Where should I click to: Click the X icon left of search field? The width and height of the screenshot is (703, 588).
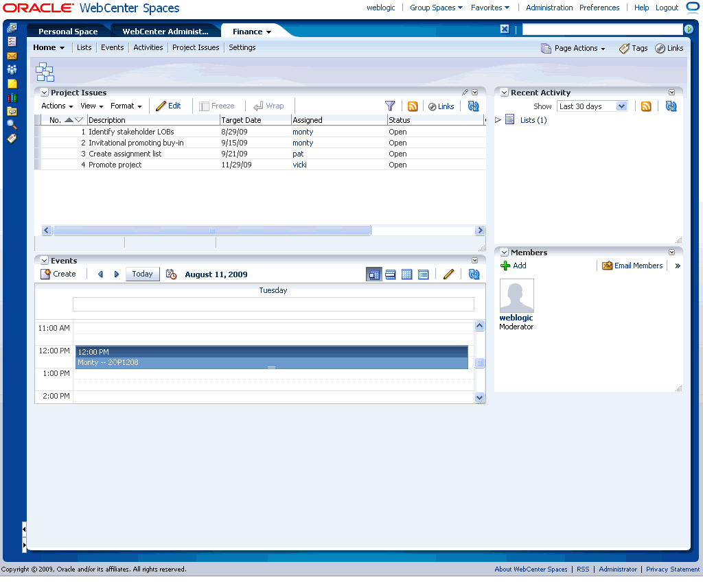(505, 29)
